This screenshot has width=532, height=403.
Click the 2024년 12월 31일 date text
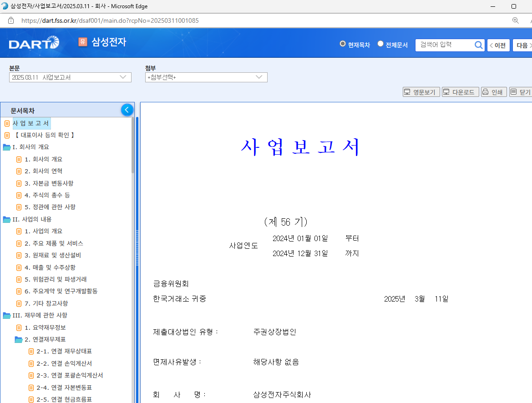click(x=300, y=253)
